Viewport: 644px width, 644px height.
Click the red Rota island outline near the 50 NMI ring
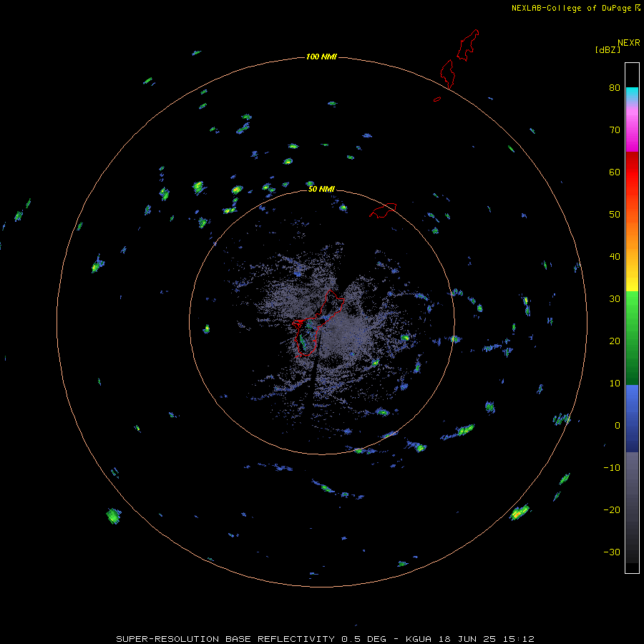tap(383, 210)
